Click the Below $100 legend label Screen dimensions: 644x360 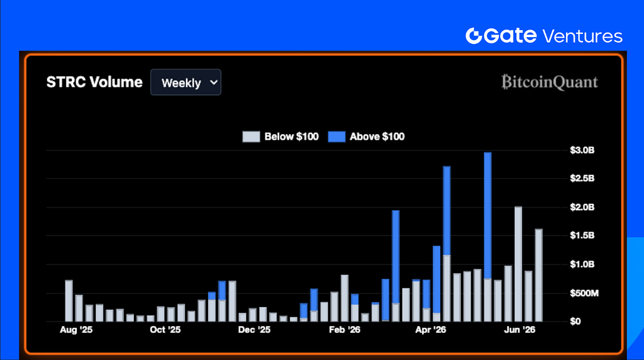pyautogui.click(x=291, y=137)
